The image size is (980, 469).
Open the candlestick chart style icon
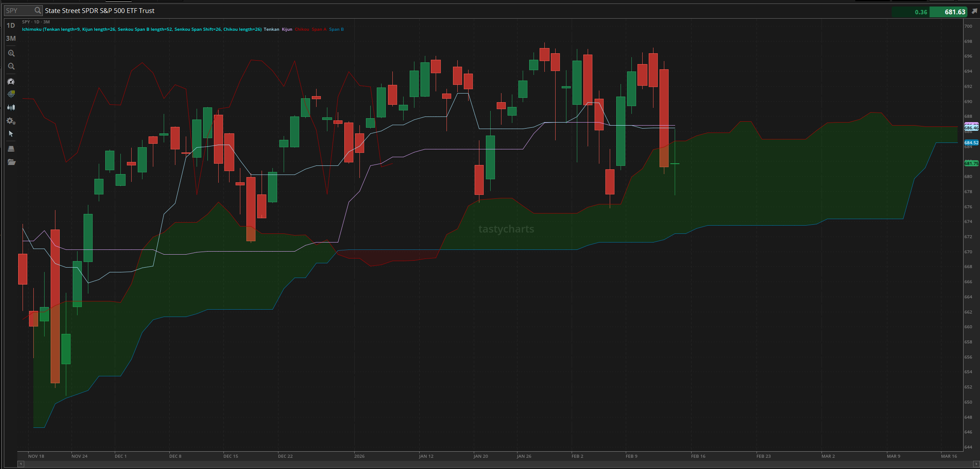point(11,107)
